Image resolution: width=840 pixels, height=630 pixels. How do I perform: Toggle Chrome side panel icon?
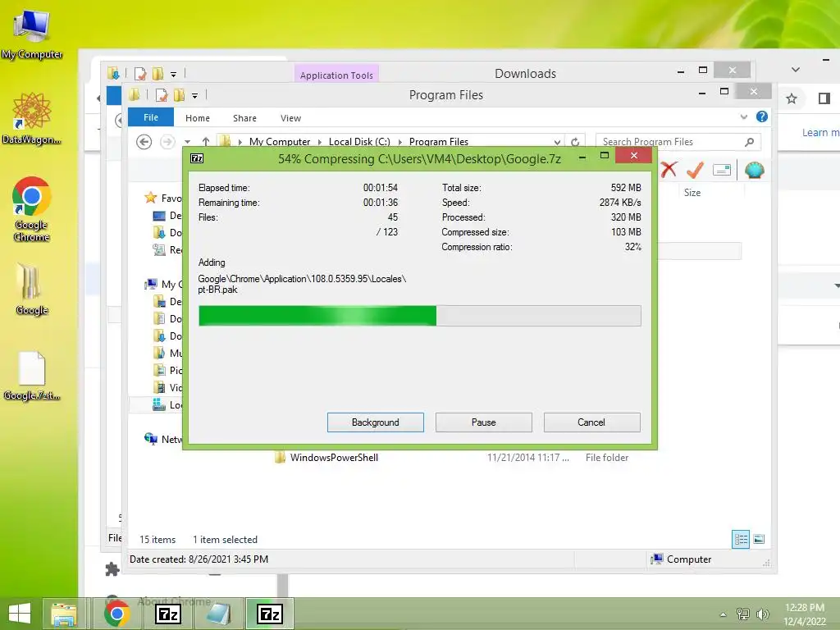(824, 98)
